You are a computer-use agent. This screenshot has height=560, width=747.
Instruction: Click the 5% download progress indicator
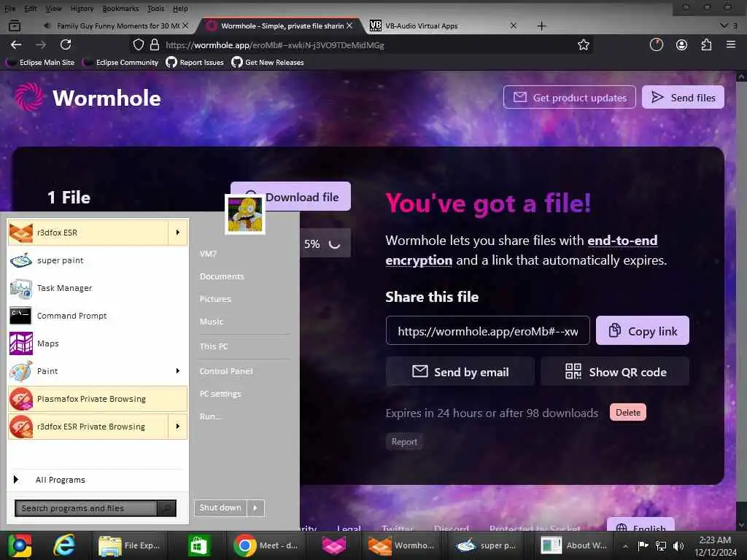[x=325, y=244]
